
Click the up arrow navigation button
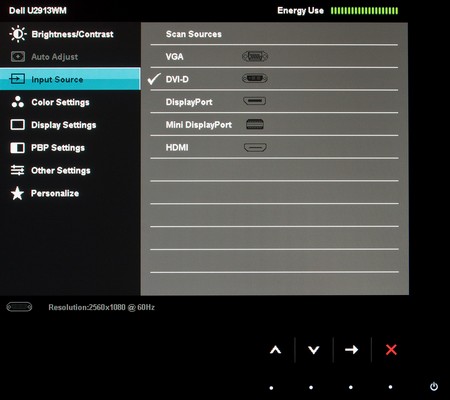tap(275, 350)
